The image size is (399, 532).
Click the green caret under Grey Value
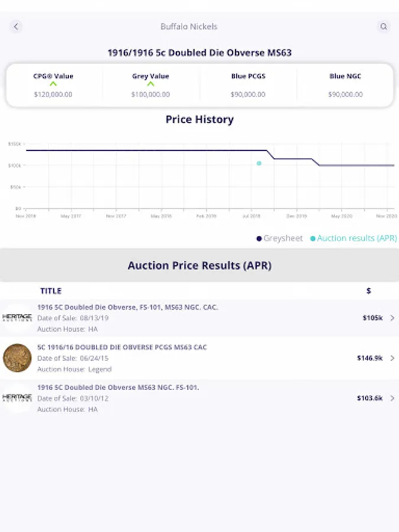[x=151, y=85]
